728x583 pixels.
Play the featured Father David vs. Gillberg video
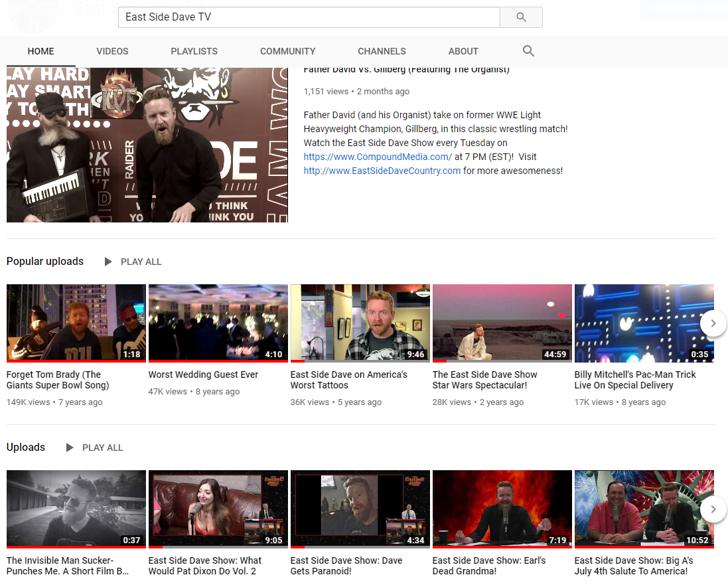tap(147, 145)
